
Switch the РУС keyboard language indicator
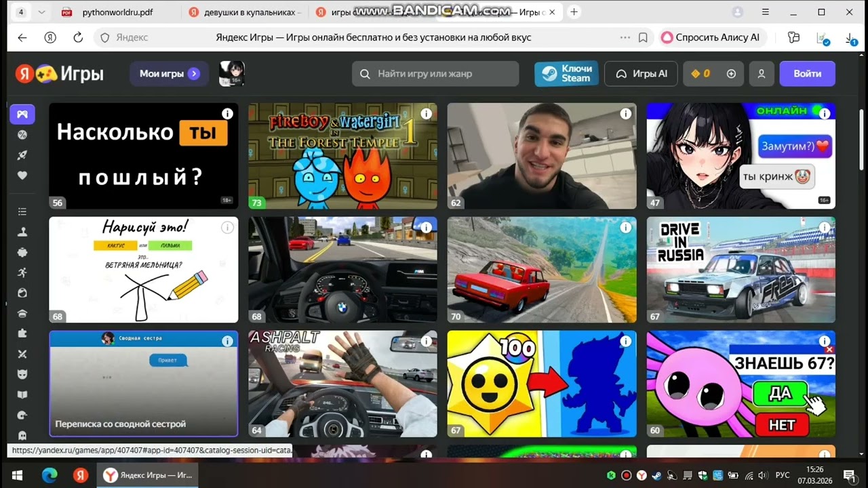[783, 475]
